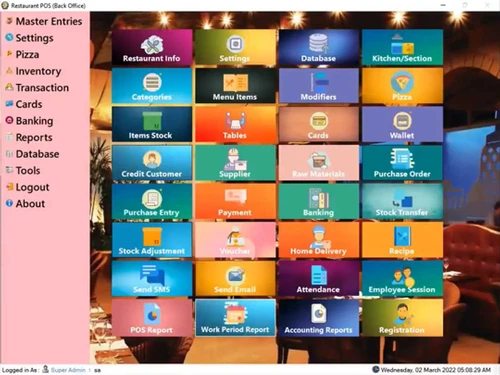Open the Voucher tile
Image resolution: width=500 pixels, height=375 pixels.
(235, 240)
